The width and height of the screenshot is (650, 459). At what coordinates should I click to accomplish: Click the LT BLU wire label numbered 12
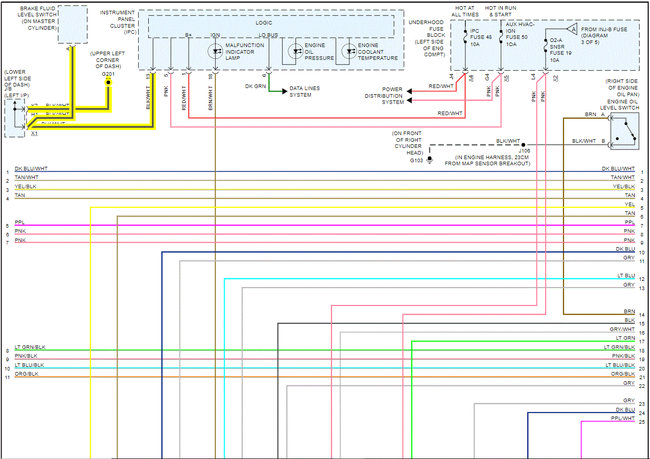(626, 276)
